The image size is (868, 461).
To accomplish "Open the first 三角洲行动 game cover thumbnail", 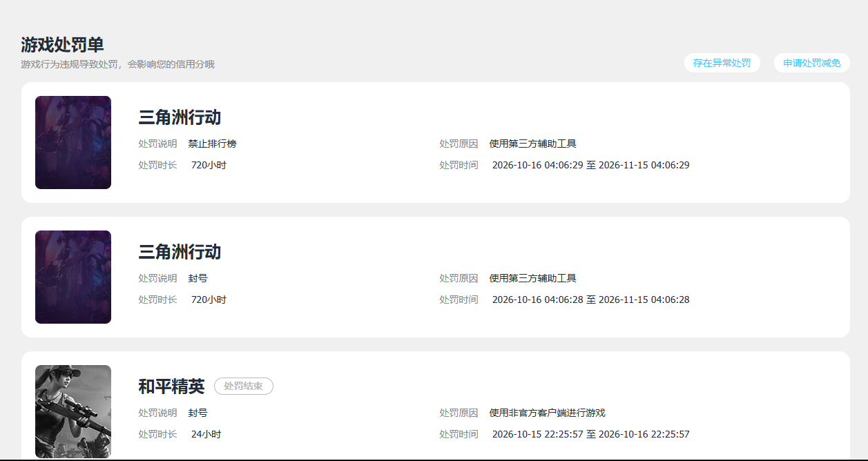I will (x=73, y=142).
